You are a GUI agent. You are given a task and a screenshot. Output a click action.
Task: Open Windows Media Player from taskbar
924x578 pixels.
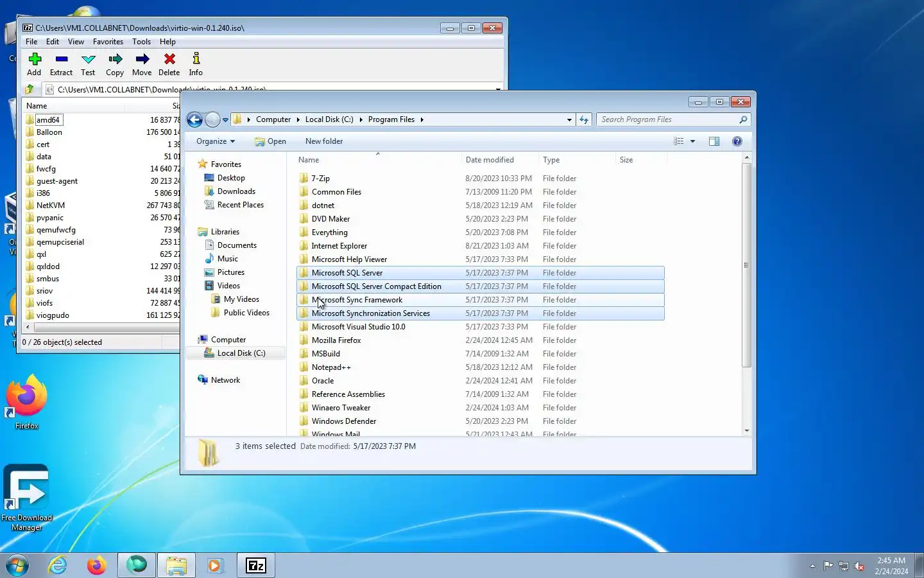click(x=215, y=565)
